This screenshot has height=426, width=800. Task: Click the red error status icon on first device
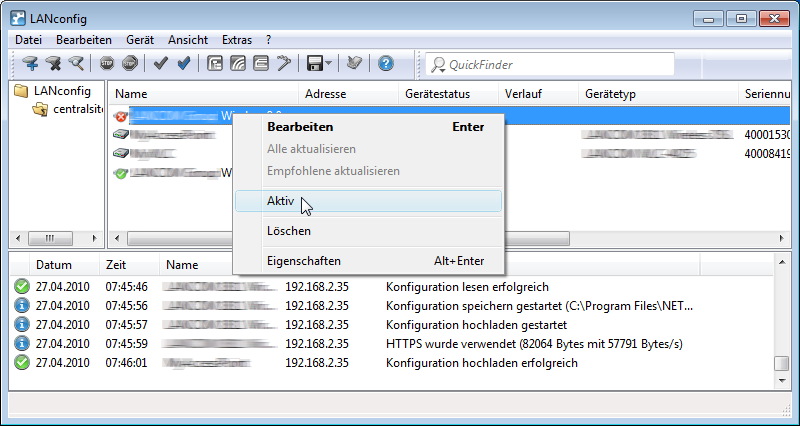(x=121, y=116)
